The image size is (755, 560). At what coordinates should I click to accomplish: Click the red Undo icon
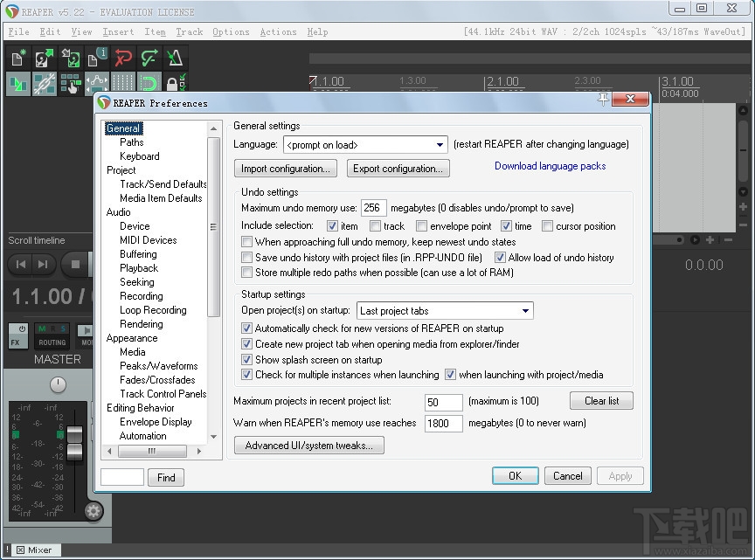coord(123,59)
